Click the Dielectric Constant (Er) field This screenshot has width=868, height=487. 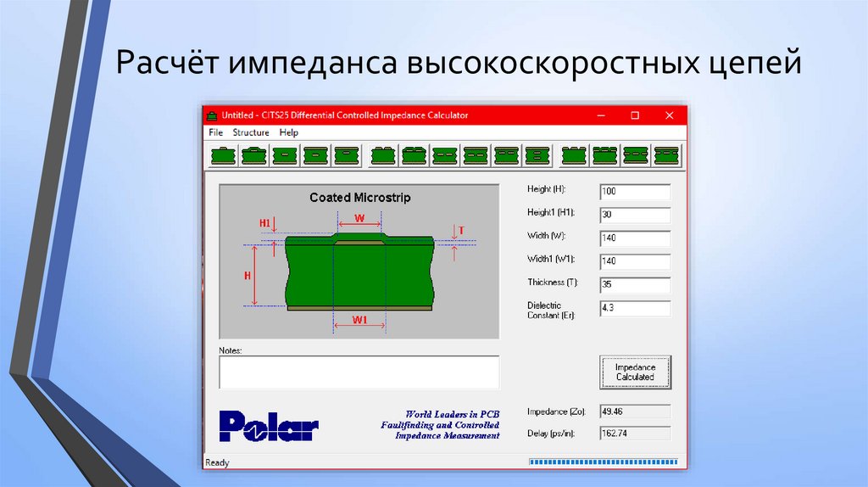pyautogui.click(x=635, y=308)
